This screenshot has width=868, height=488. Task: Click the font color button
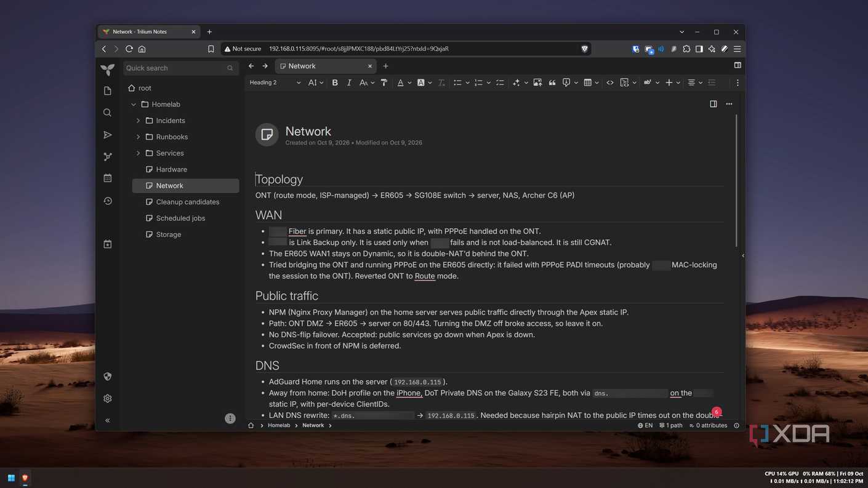coord(400,82)
